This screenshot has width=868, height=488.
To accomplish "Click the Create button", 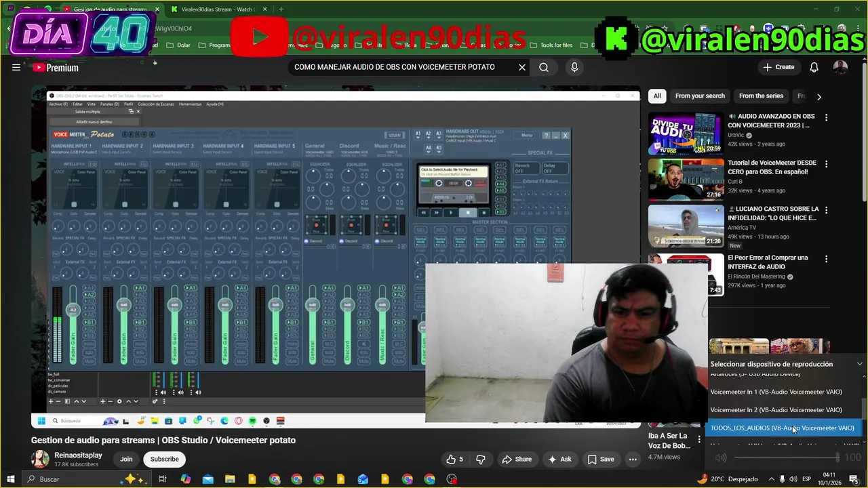I will 778,67.
